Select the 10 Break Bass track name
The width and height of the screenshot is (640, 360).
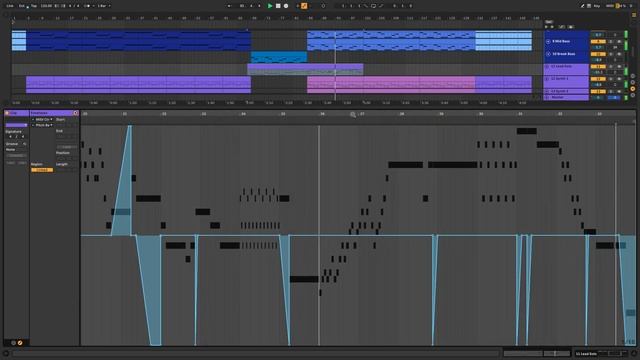coord(564,54)
